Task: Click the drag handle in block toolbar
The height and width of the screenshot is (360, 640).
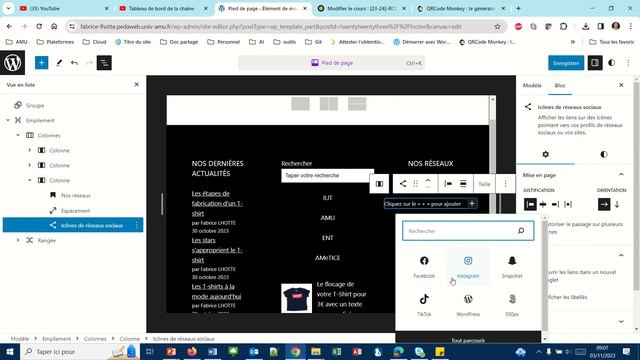Action: pos(416,184)
